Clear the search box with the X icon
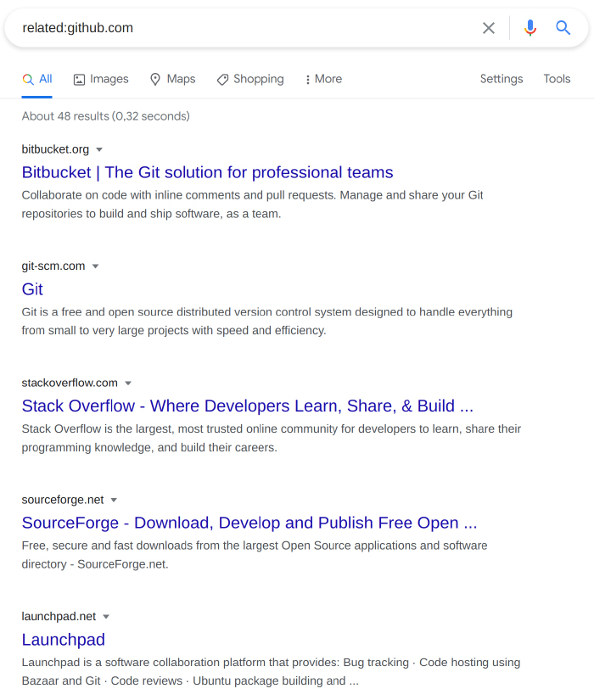 489,28
